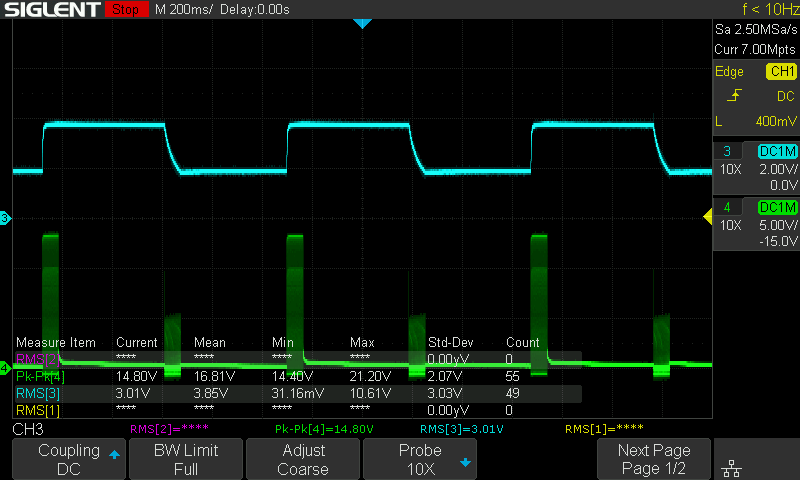
Task: Click the RMS[3] max value 10.61V
Action: [x=370, y=394]
